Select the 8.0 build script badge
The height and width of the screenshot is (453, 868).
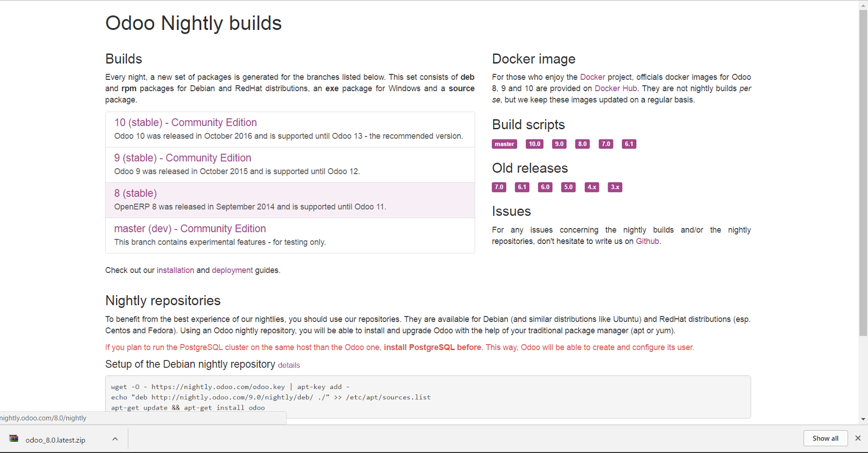click(582, 144)
